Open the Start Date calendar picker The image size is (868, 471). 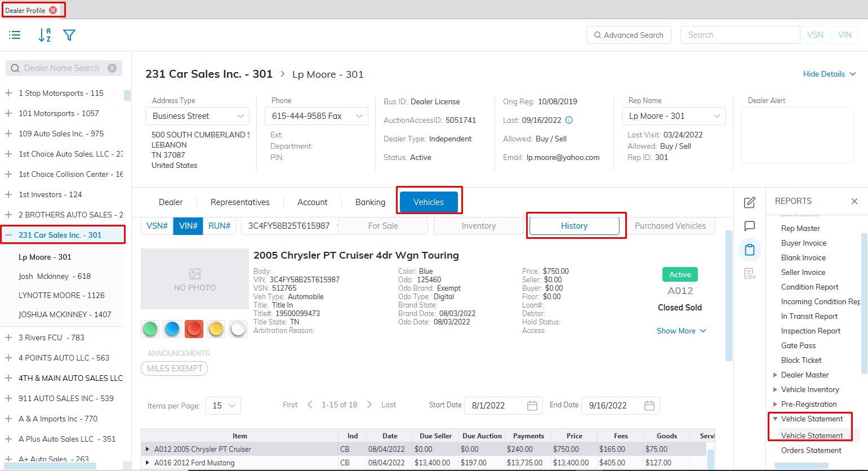pyautogui.click(x=532, y=406)
